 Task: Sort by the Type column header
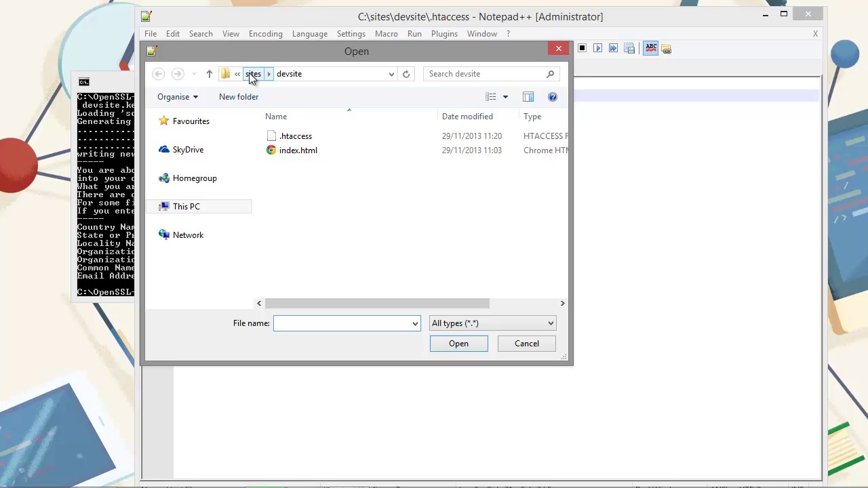[x=532, y=117]
